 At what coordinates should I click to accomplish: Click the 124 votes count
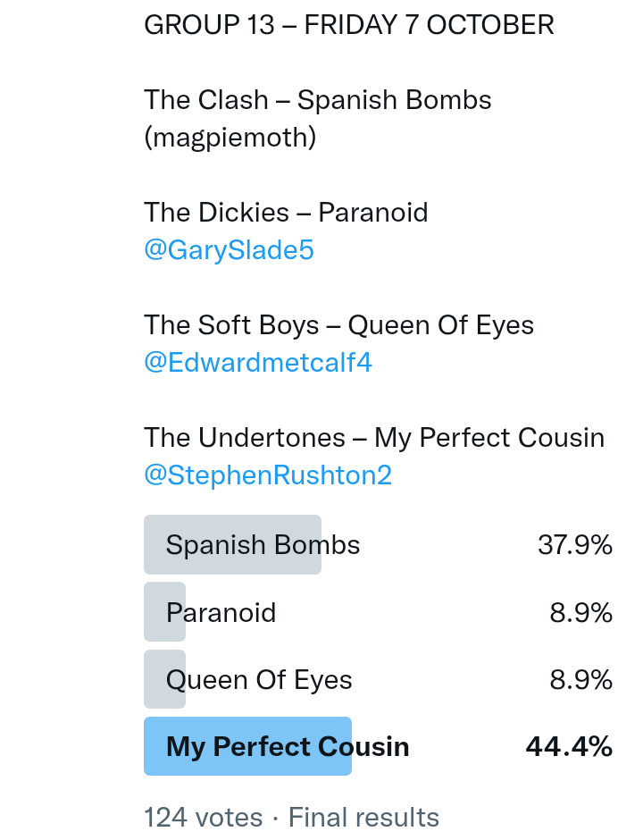[203, 817]
